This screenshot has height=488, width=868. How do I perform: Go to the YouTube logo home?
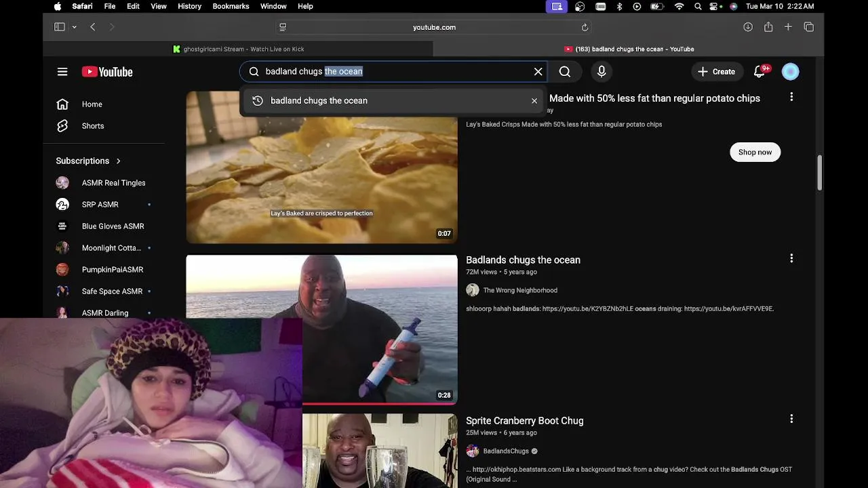pos(107,72)
